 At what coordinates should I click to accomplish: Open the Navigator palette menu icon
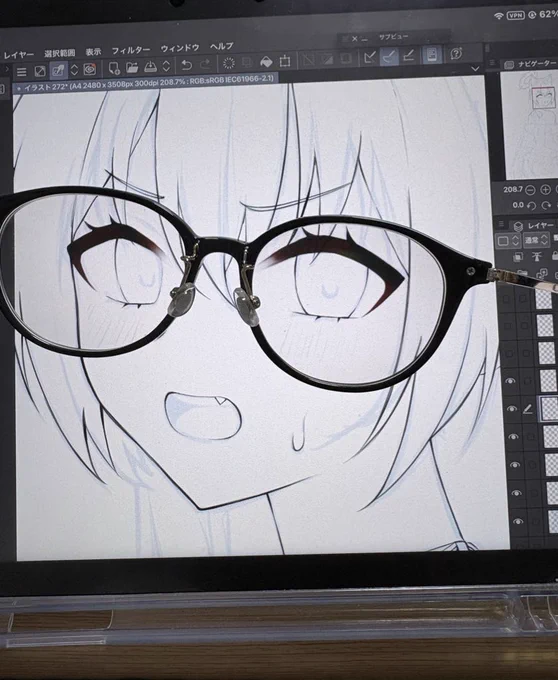pos(493,63)
